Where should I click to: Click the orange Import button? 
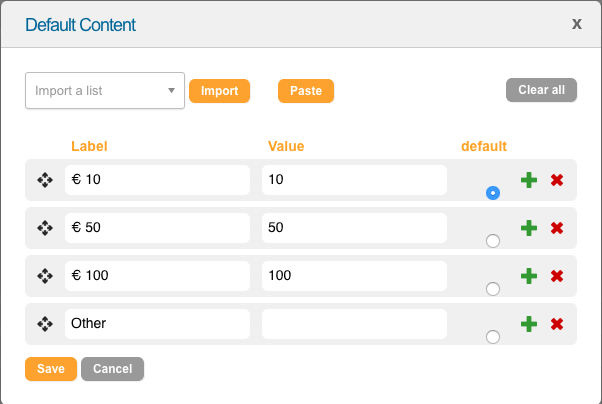point(220,91)
